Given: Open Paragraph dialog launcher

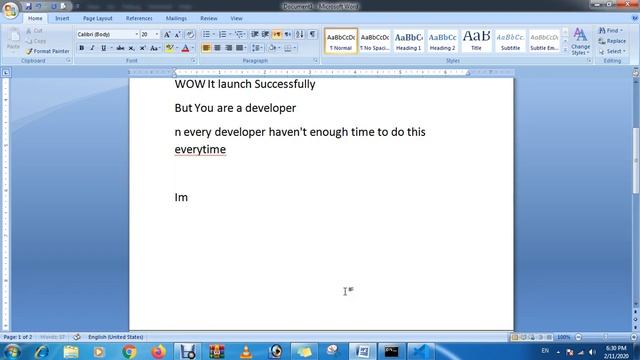Looking at the screenshot, I should pos(316,61).
